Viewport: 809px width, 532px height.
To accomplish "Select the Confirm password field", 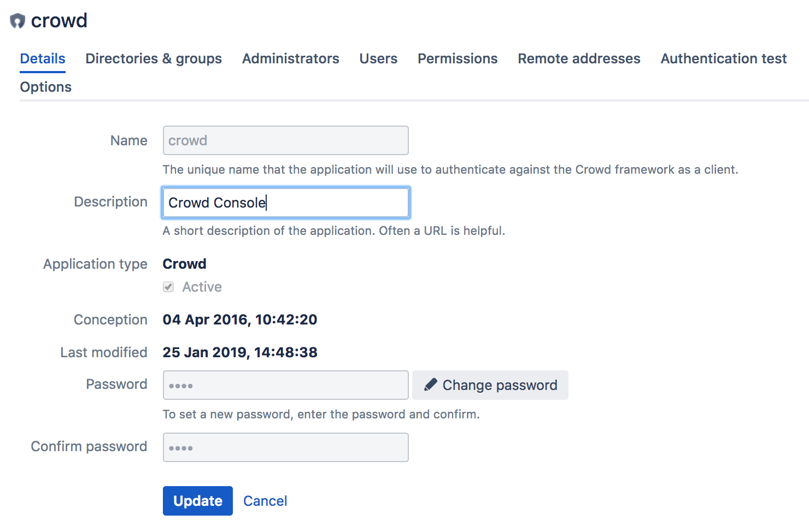I will point(285,447).
